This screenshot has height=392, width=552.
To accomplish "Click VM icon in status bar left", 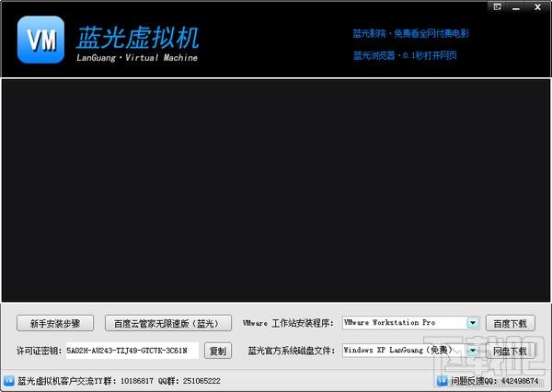I will [x=9, y=381].
